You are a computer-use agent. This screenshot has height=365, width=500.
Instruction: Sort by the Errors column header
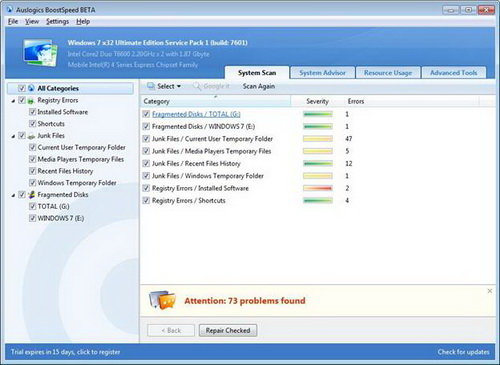point(356,101)
